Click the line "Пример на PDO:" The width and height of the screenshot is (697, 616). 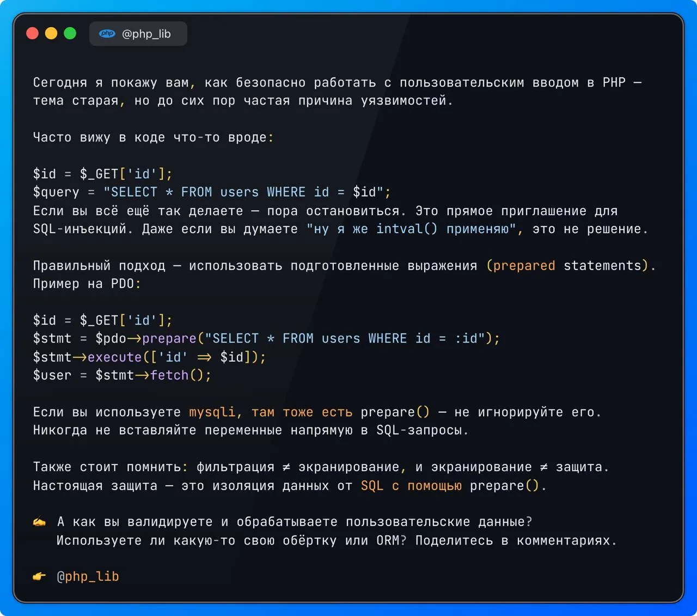point(87,284)
